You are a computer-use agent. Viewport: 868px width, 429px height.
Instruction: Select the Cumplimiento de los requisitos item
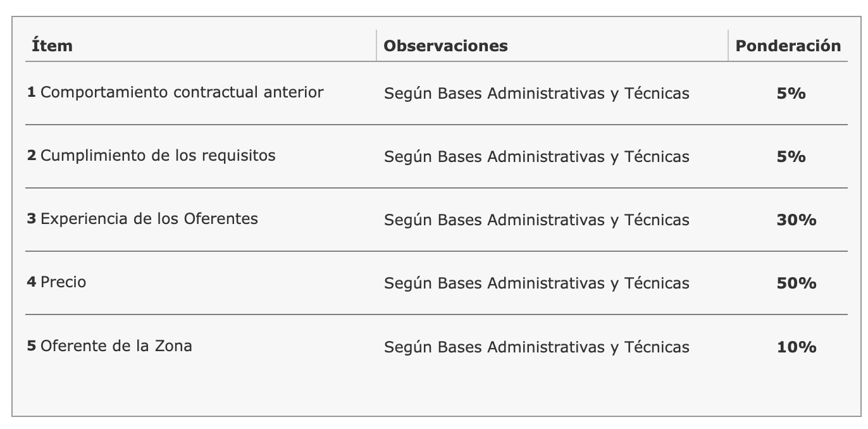(158, 156)
